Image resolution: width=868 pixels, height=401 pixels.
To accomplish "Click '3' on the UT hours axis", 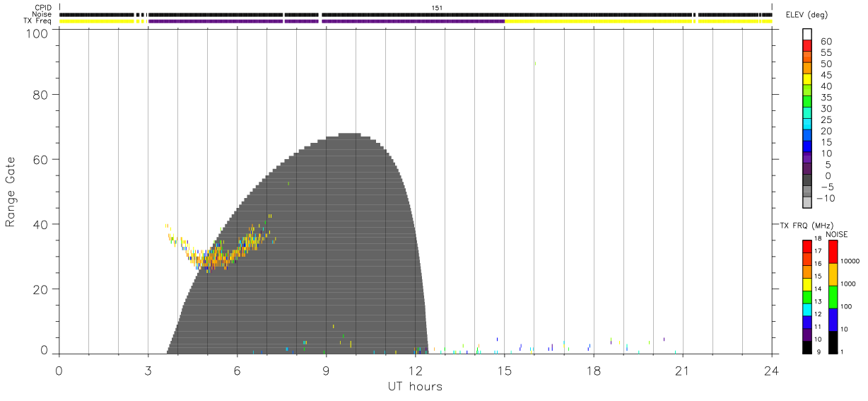I will coord(148,370).
